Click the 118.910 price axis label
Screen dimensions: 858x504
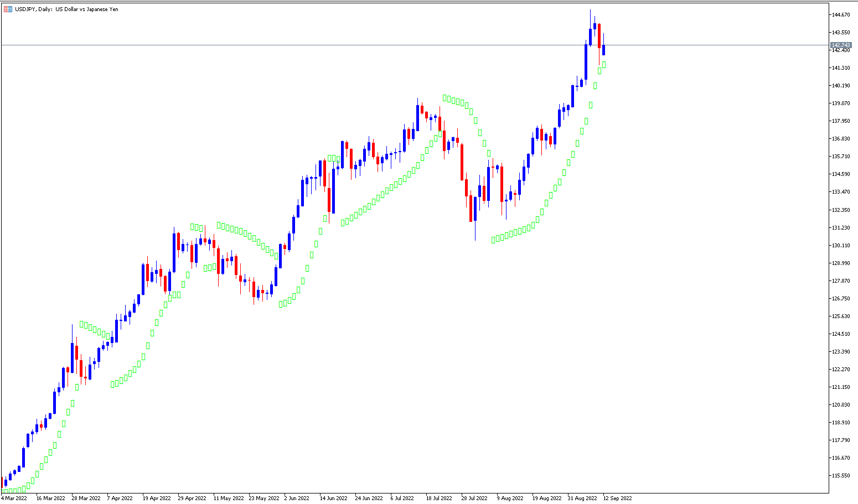pos(841,422)
